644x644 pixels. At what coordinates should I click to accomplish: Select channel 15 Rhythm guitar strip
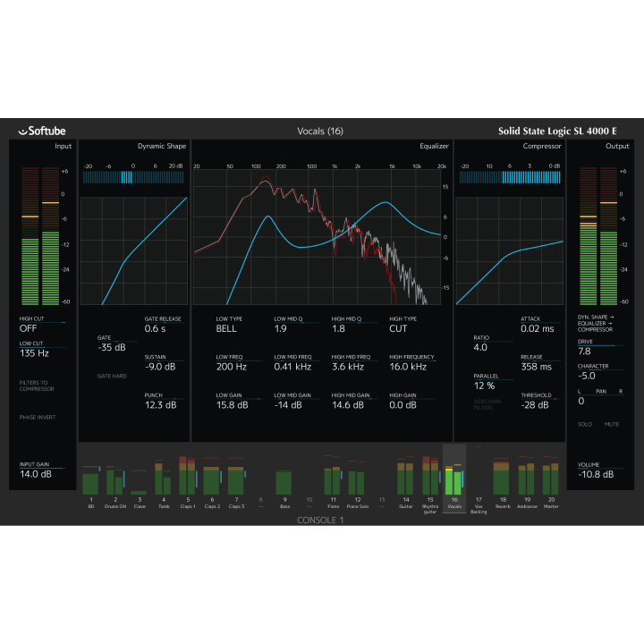click(x=430, y=485)
